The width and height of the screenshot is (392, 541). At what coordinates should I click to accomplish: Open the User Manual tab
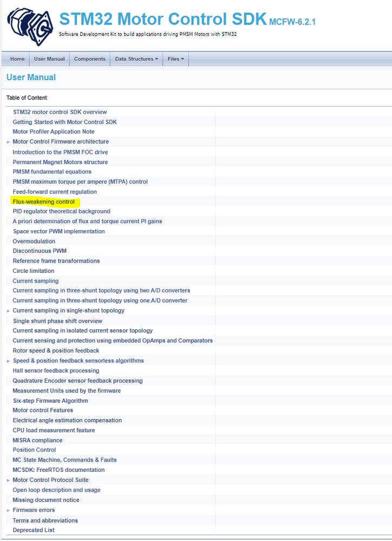coord(49,59)
